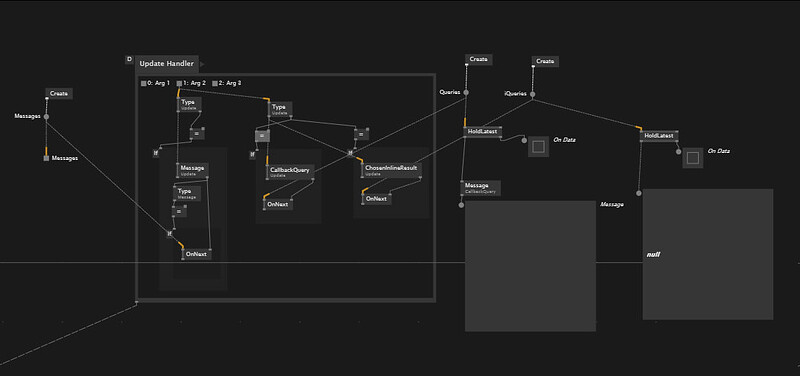
Task: Select the Queries pad circle
Action: coord(466,92)
